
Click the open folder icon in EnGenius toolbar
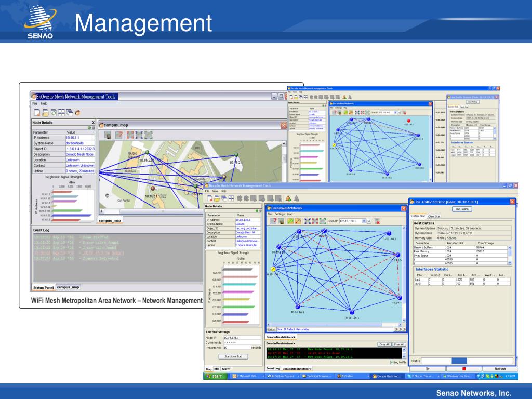click(x=46, y=113)
